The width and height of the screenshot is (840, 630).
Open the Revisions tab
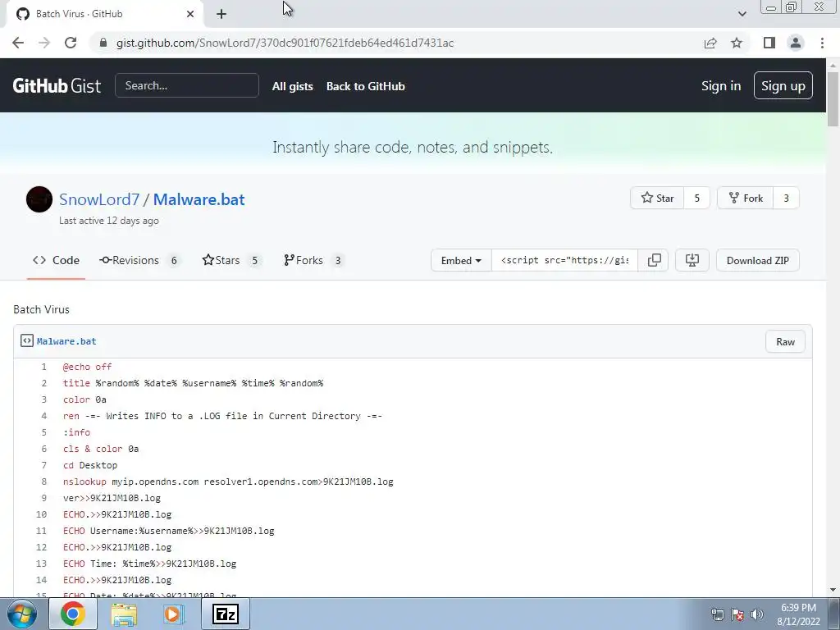click(139, 260)
